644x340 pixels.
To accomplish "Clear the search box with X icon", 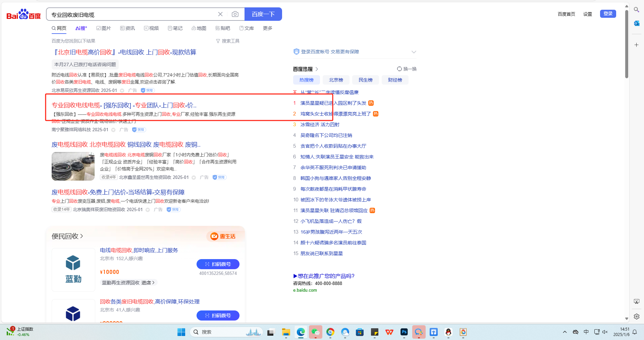I will (220, 14).
